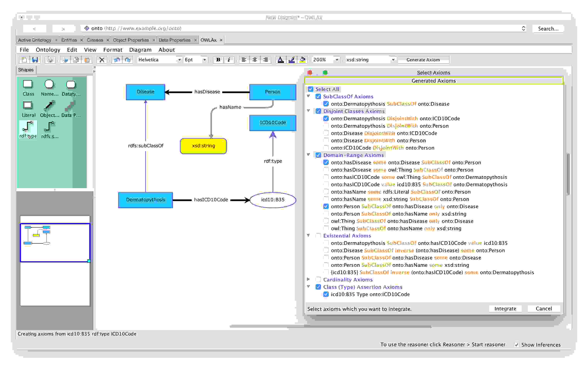Image resolution: width=588 pixels, height=369 pixels.
Task: Switch to the Object Properties tab
Action: 131,40
